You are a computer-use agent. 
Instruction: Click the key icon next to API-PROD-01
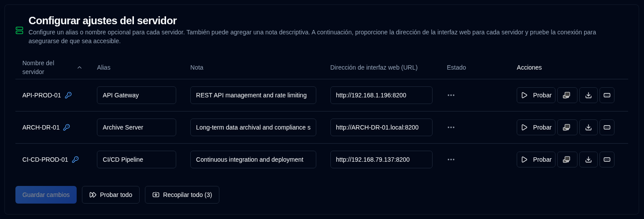tap(68, 95)
